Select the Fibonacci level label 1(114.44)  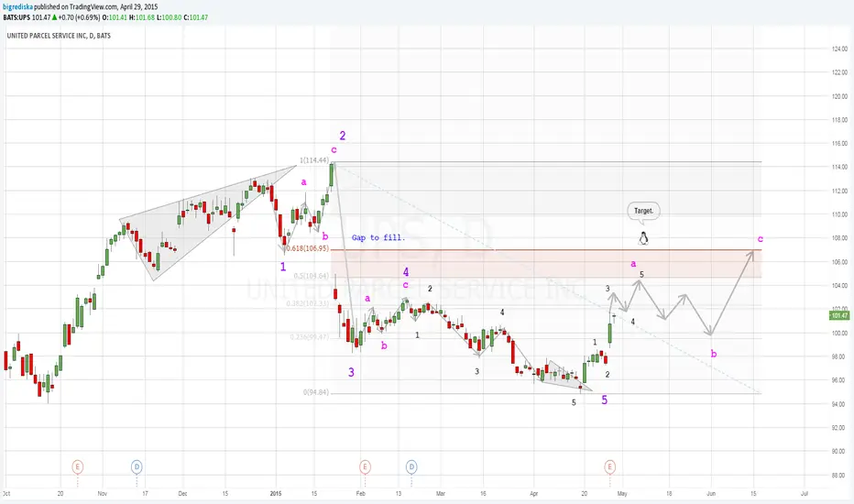(313, 160)
